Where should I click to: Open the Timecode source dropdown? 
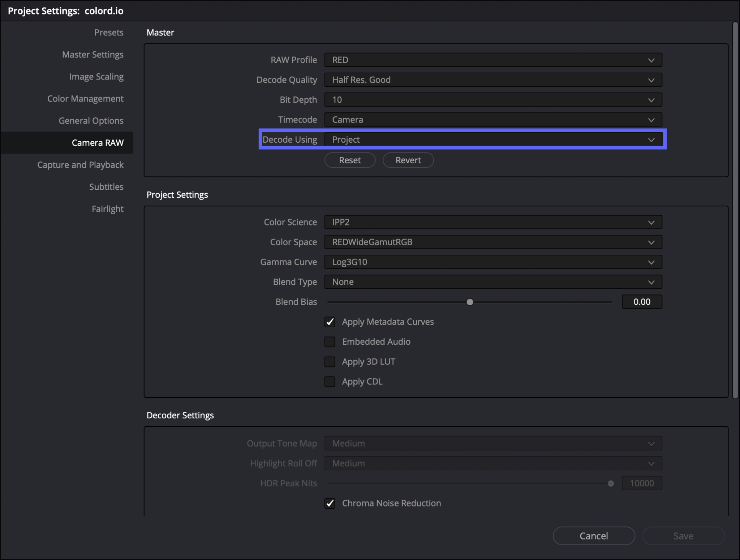[493, 120]
